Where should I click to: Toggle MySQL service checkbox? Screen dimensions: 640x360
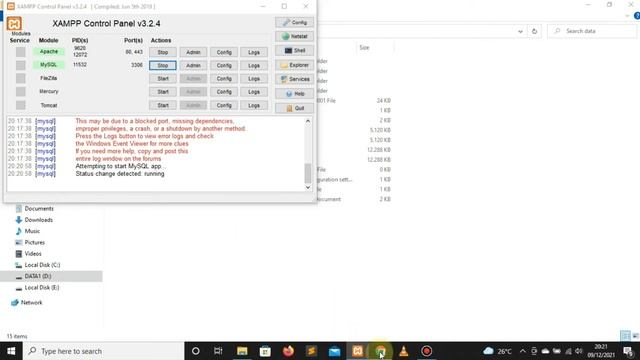tap(20, 65)
